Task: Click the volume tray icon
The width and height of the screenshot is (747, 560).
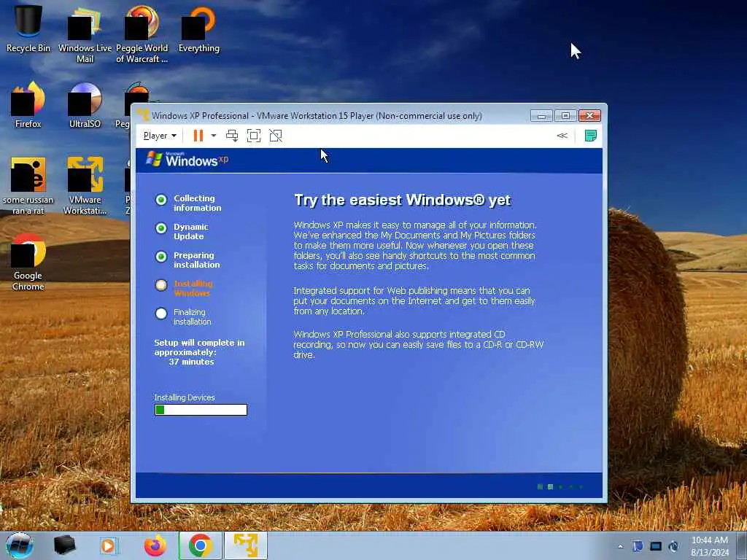Action: tap(673, 546)
